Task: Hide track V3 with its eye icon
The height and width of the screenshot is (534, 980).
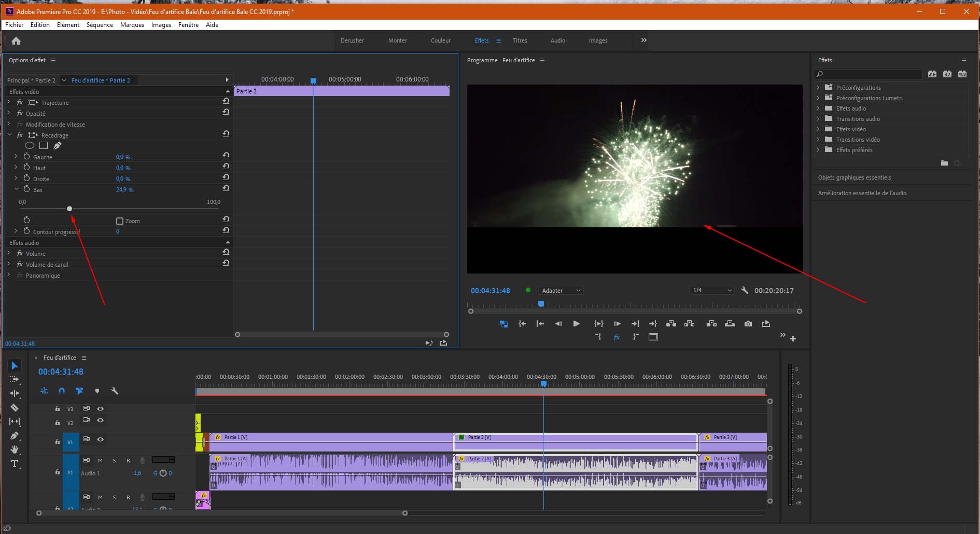Action: coord(101,408)
